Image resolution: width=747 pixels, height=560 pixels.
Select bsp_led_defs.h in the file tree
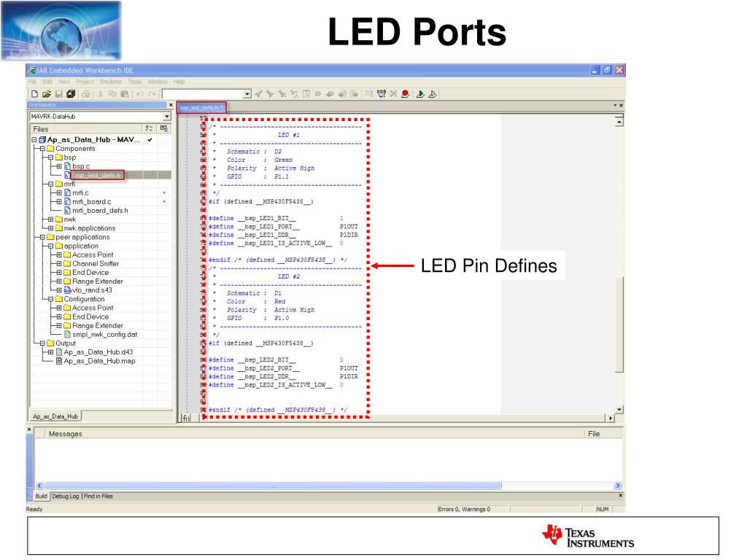[x=98, y=175]
